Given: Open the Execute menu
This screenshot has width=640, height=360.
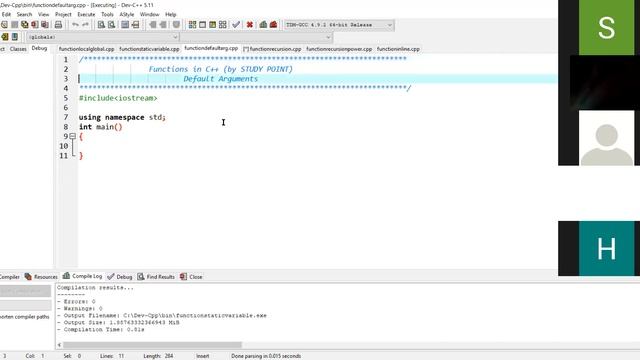Looking at the screenshot, I should point(86,14).
